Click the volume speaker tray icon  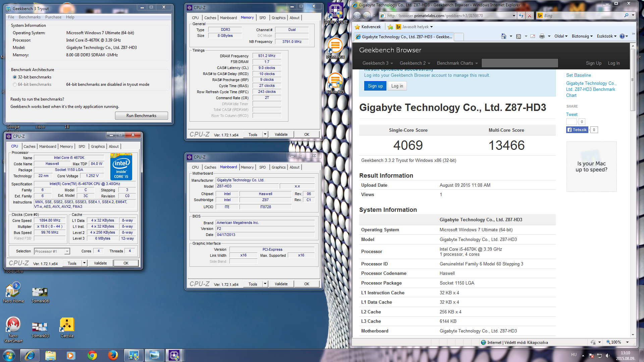[x=607, y=355]
